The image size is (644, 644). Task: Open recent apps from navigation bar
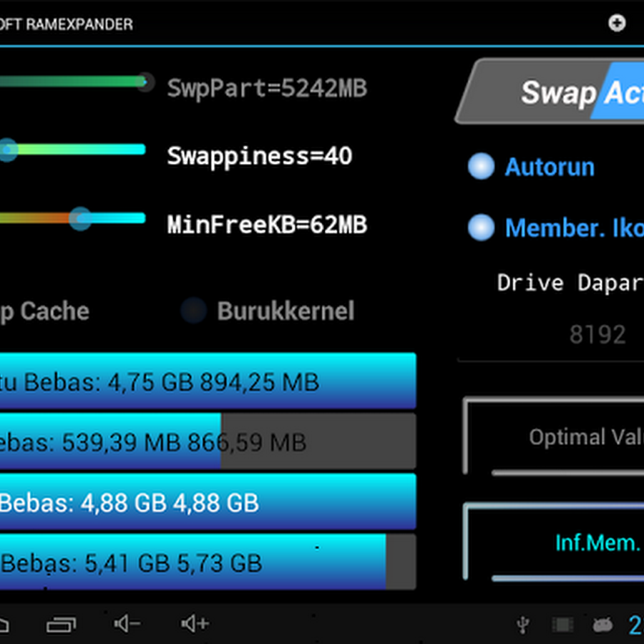(62, 625)
